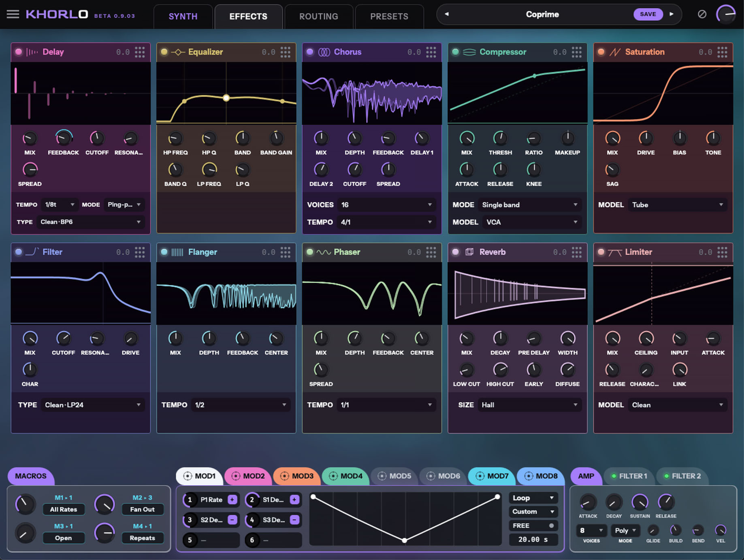Open Chorus VOICES 16 dropdown
The image size is (744, 560).
386,205
